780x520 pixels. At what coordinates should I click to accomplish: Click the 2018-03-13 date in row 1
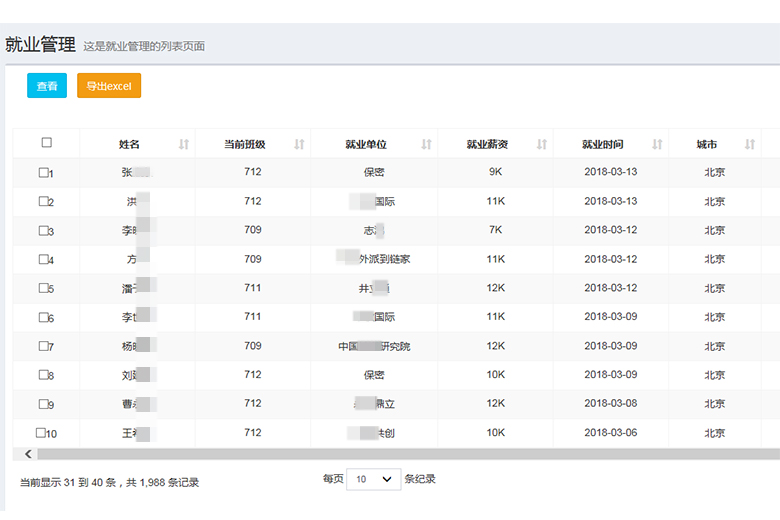click(610, 172)
